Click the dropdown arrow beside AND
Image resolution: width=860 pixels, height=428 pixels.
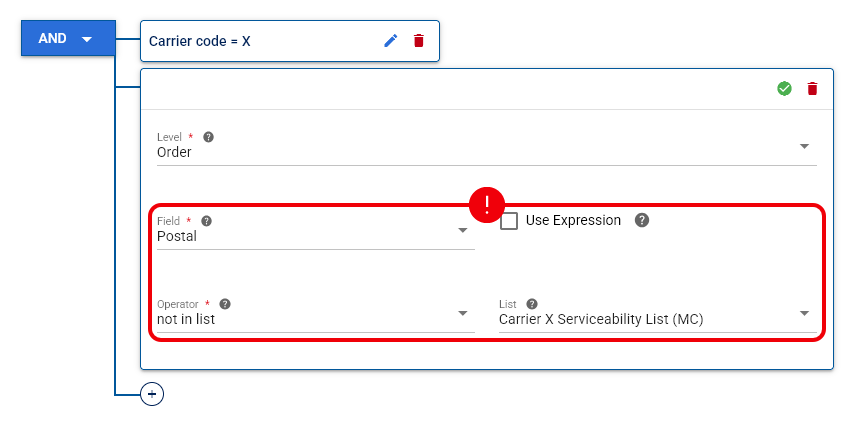[87, 39]
